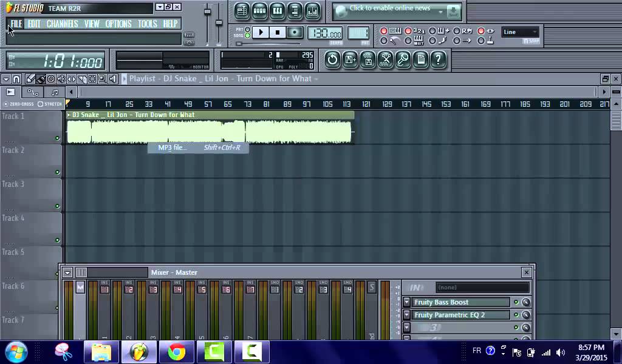Toggle the Playlist snap magnet icon
Image resolution: width=622 pixels, height=364 pixels.
16,79
